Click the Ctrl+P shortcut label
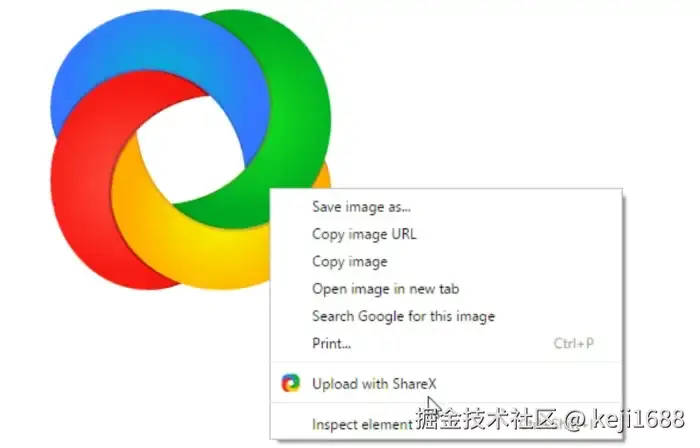 coord(574,343)
